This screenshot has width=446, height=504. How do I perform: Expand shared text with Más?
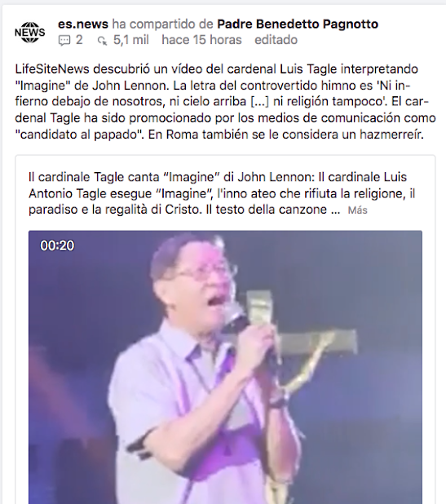(x=357, y=210)
